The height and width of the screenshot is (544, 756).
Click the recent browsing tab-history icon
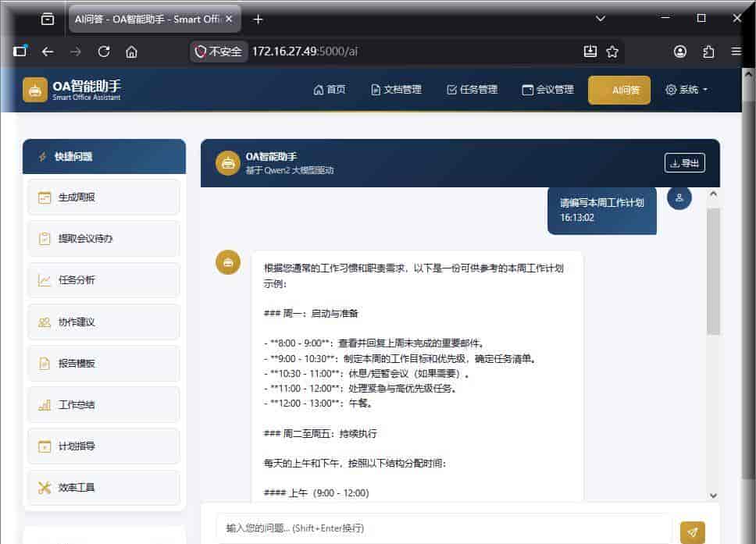point(47,20)
